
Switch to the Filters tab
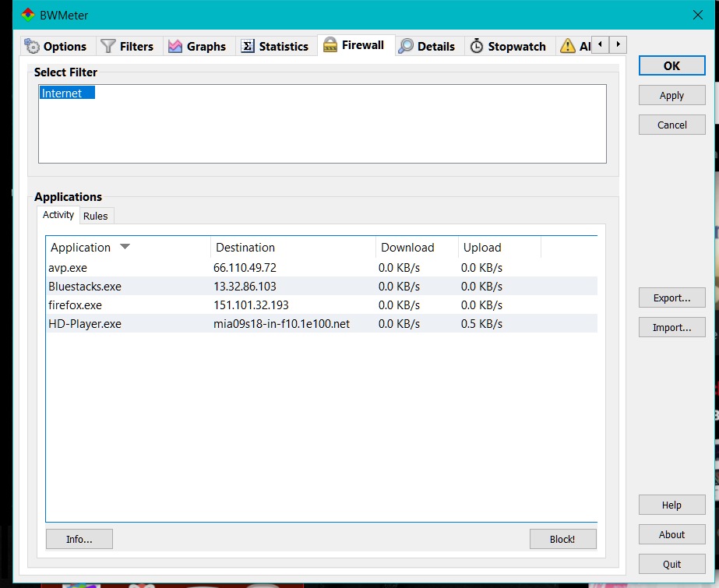click(x=129, y=46)
